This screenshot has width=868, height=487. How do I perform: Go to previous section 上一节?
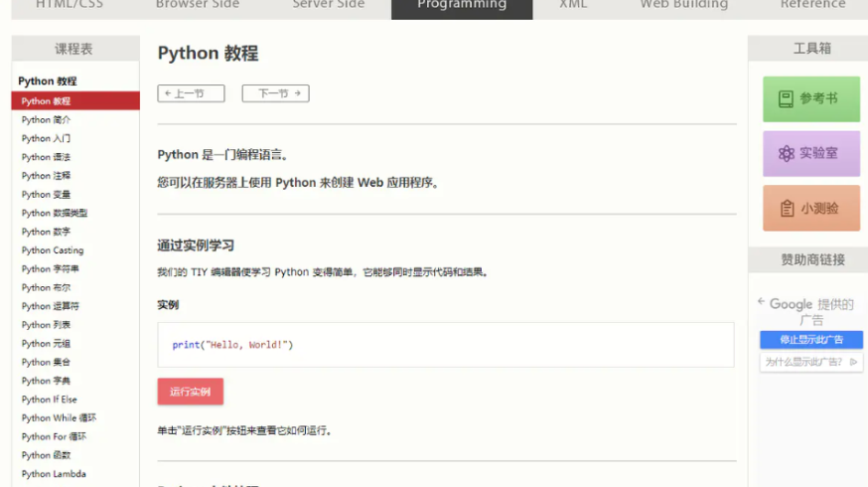pyautogui.click(x=191, y=93)
